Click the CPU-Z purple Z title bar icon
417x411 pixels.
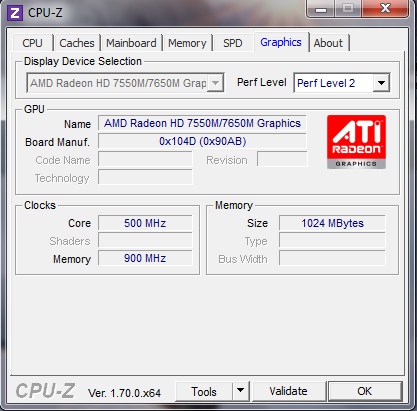click(x=15, y=13)
